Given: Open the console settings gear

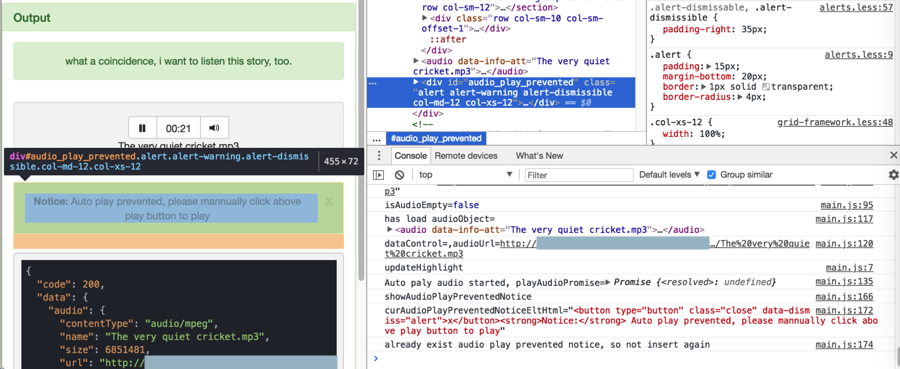Looking at the screenshot, I should click(893, 174).
